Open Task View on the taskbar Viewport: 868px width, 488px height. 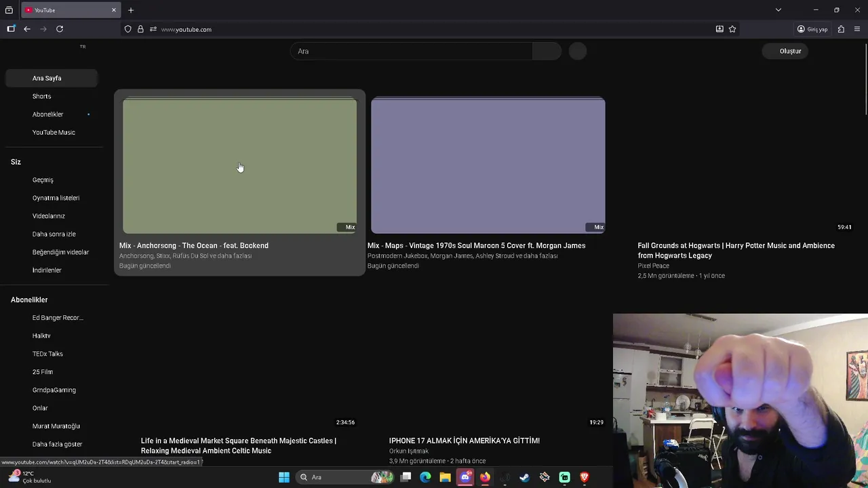tap(406, 477)
